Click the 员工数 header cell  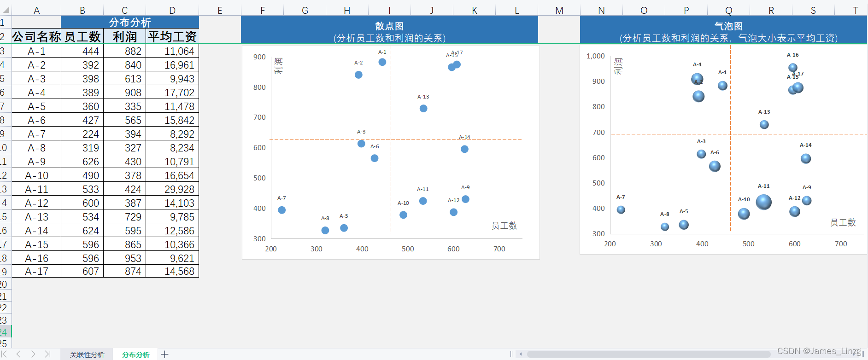[x=82, y=36]
